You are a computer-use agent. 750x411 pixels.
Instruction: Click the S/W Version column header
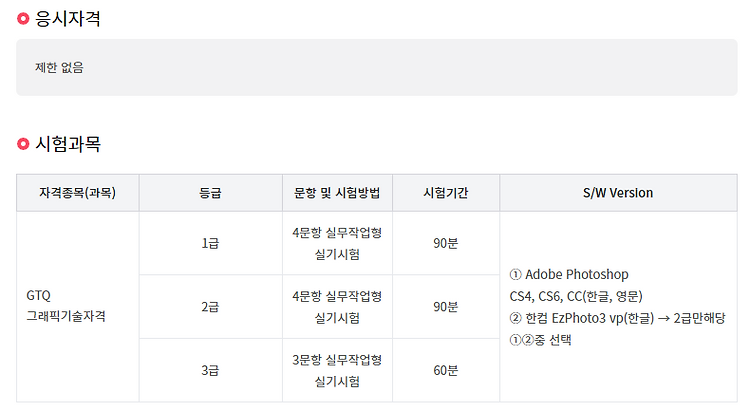click(618, 193)
